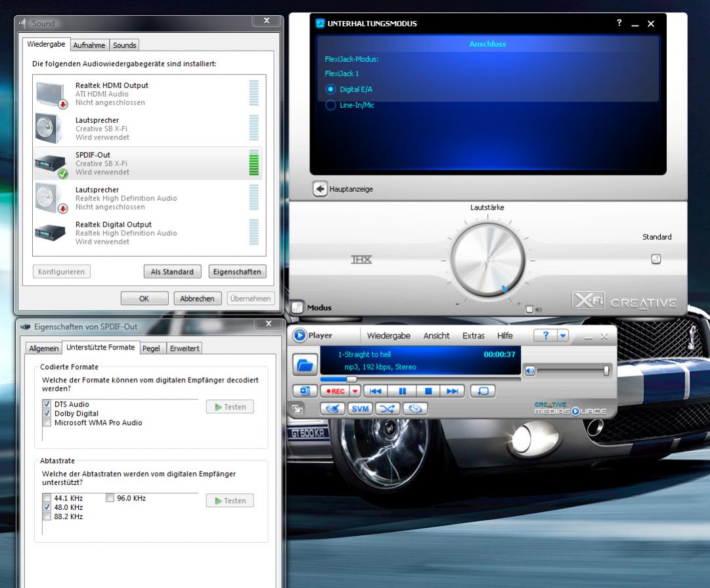Click the X-Fi logo in console
Screen dimensions: 710x588
click(588, 300)
